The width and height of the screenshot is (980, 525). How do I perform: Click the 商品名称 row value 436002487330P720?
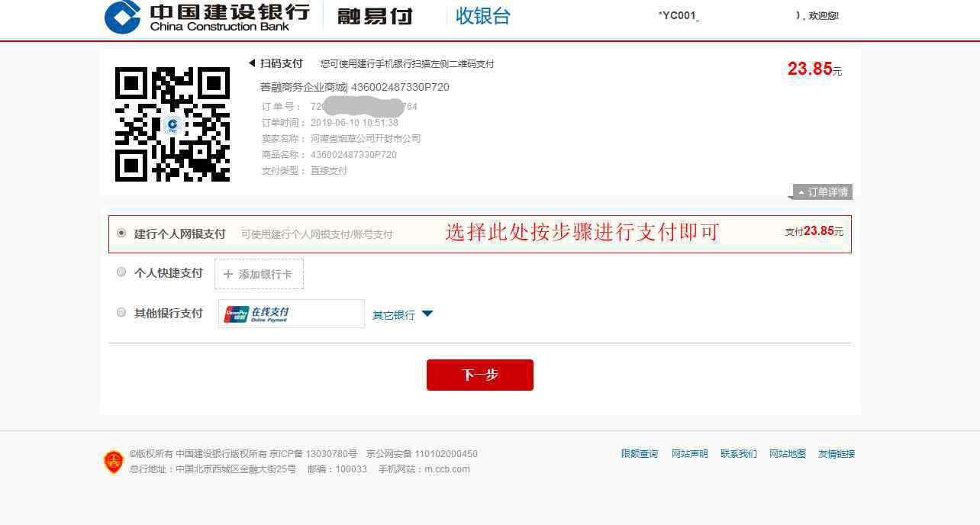coord(353,155)
